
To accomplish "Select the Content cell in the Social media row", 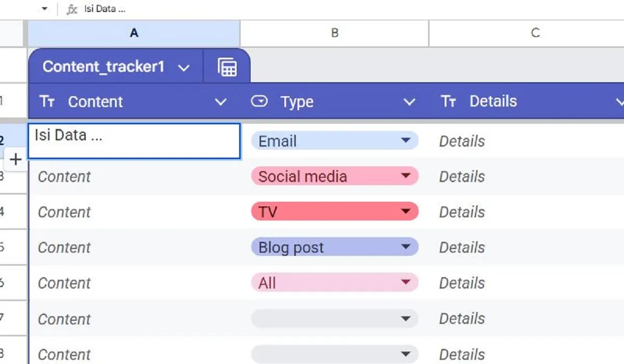I will click(134, 176).
